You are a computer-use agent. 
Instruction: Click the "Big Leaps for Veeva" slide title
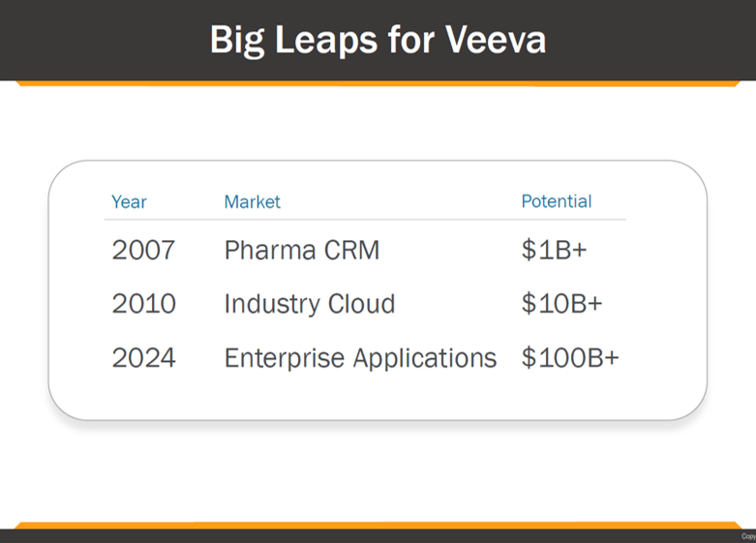(378, 40)
